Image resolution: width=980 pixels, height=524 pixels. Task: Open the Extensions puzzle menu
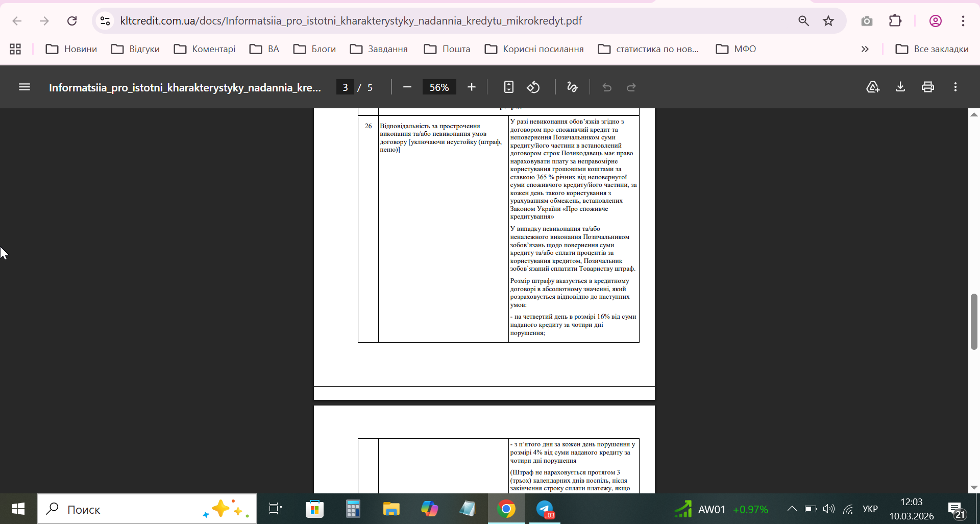[895, 21]
